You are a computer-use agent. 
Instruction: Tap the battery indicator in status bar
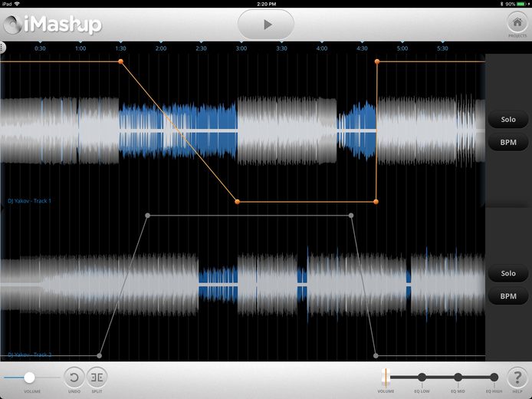coord(521,4)
